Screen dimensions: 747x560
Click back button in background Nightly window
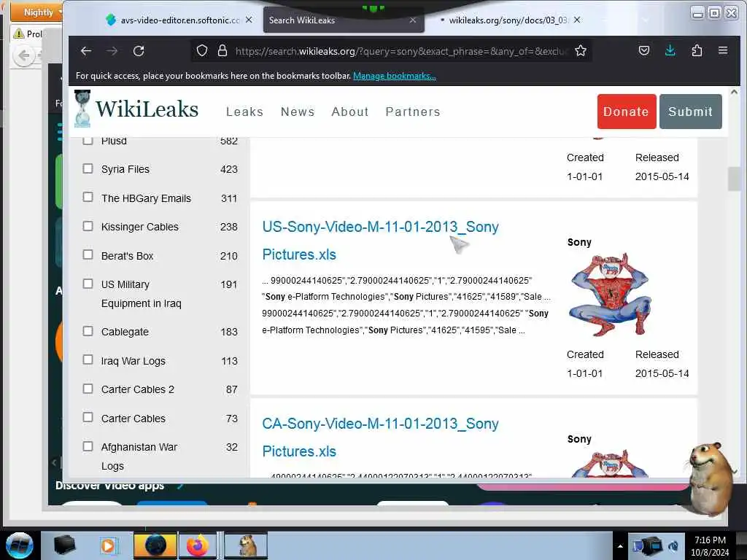pyautogui.click(x=23, y=56)
